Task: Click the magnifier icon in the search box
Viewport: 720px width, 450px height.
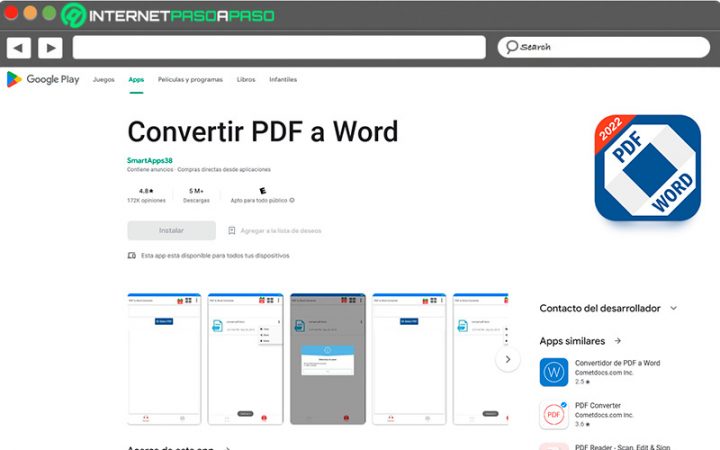Action: click(512, 47)
